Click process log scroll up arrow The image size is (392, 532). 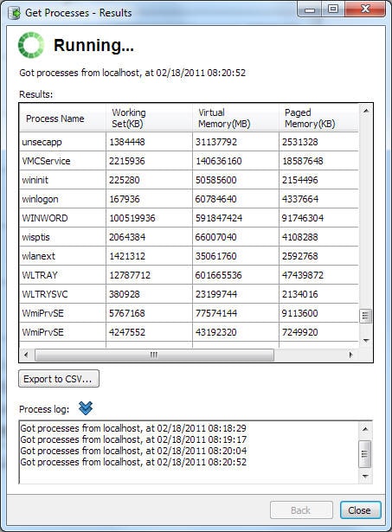365,428
